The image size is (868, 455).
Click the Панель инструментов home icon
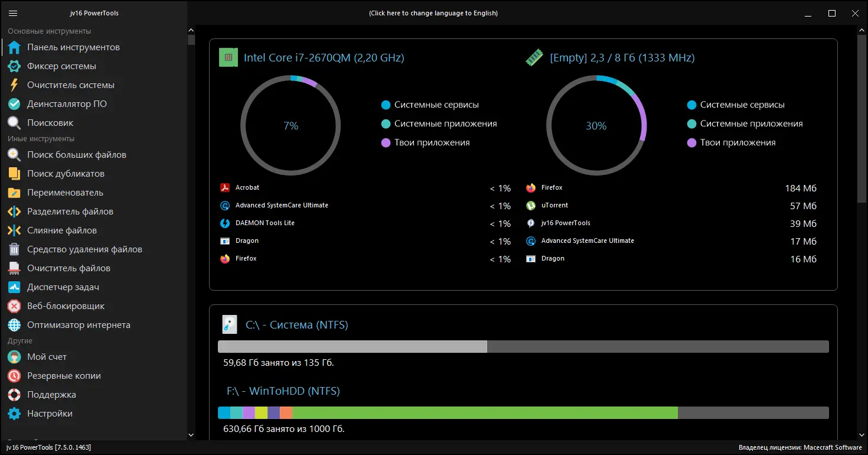pyautogui.click(x=15, y=47)
